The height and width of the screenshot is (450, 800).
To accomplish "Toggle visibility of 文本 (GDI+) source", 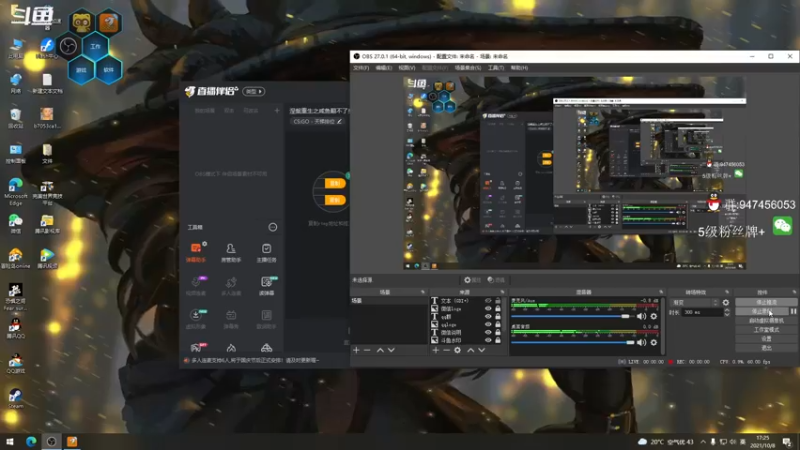I will (488, 301).
